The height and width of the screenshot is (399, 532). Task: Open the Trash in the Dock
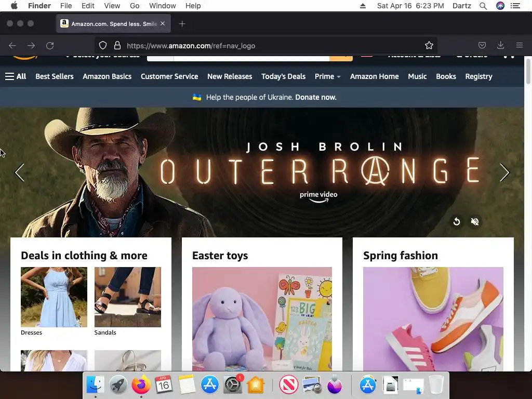[x=436, y=384]
